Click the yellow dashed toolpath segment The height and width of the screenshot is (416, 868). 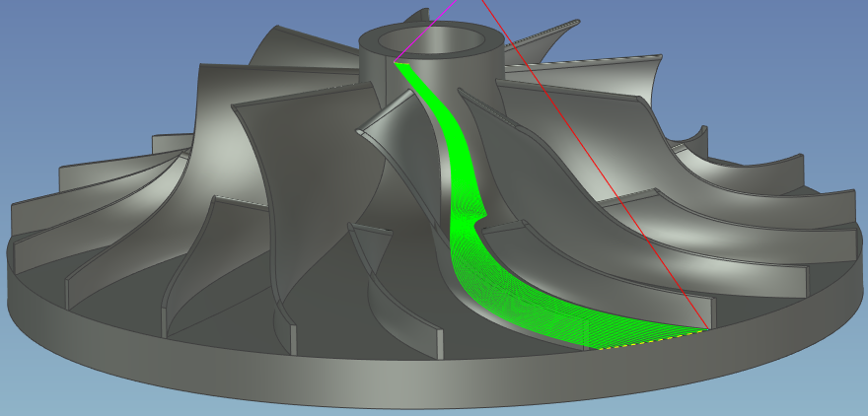pyautogui.click(x=651, y=340)
